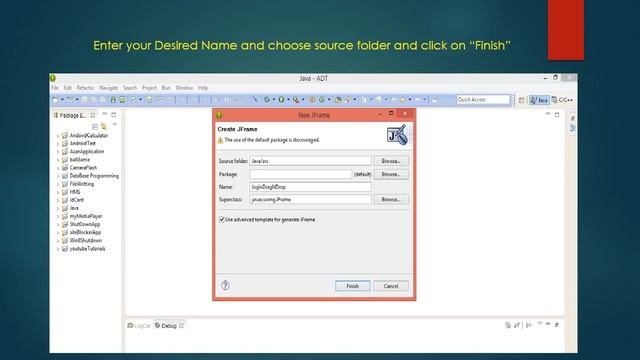Open the Project menu

pyautogui.click(x=149, y=88)
